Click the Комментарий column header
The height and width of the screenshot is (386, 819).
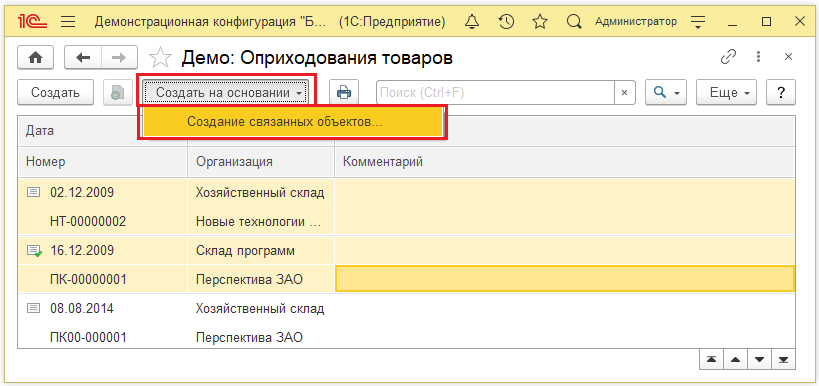pos(565,162)
